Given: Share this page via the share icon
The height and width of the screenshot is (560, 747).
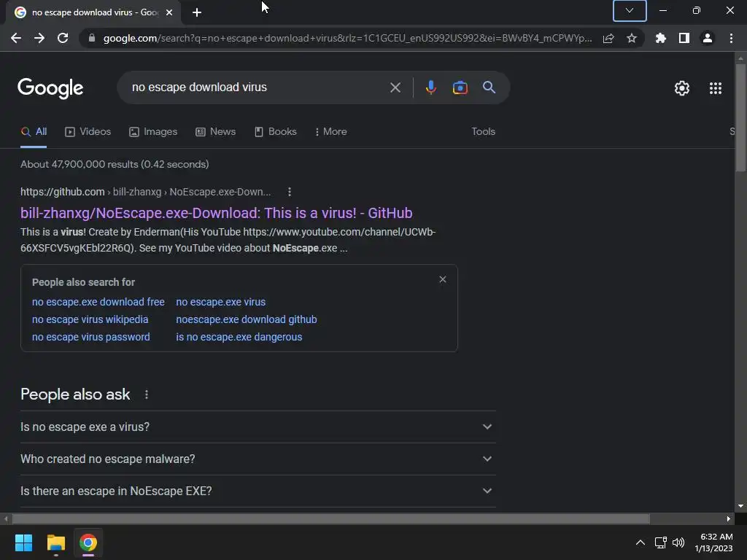Looking at the screenshot, I should (x=608, y=39).
